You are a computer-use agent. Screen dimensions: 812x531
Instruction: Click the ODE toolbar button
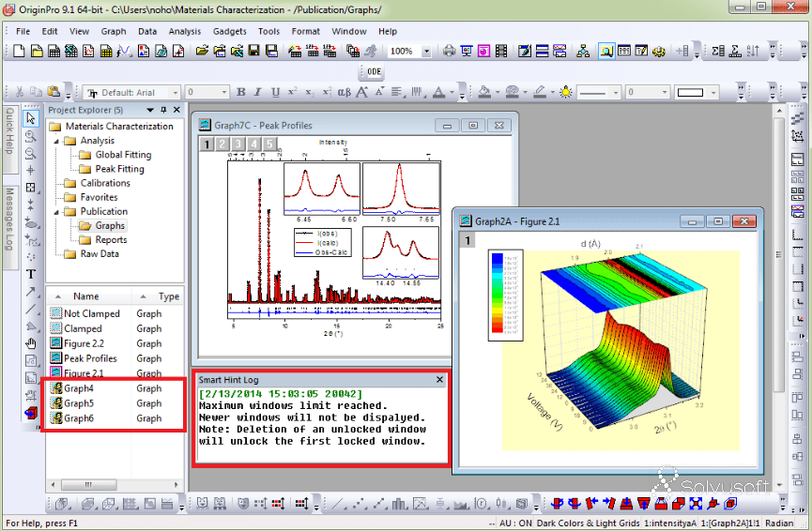pyautogui.click(x=374, y=71)
